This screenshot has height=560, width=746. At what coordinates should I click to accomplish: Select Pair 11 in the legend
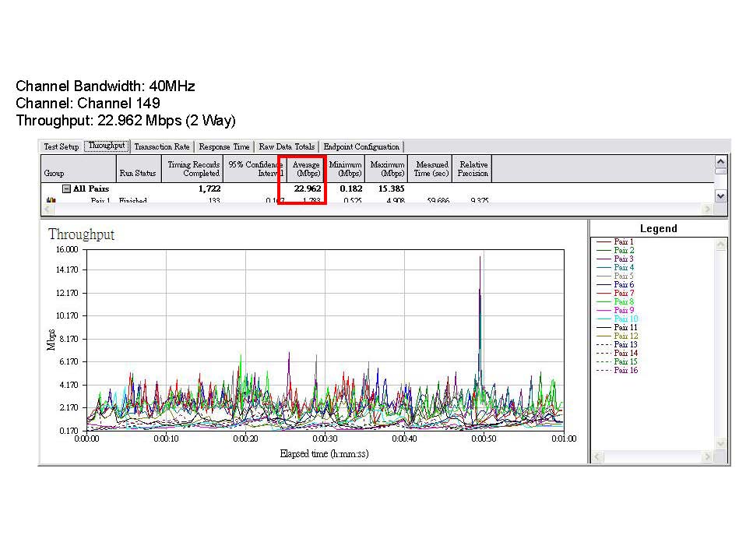[x=625, y=327]
